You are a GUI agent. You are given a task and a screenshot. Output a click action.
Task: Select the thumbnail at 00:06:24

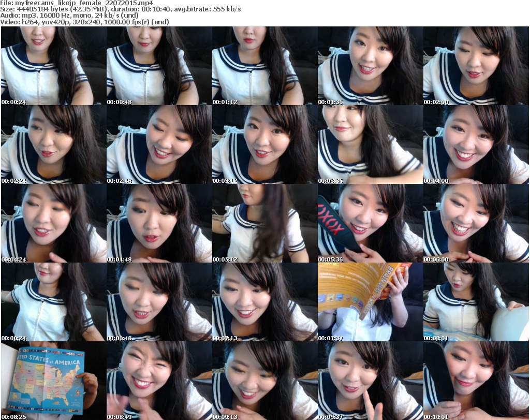(x=54, y=302)
